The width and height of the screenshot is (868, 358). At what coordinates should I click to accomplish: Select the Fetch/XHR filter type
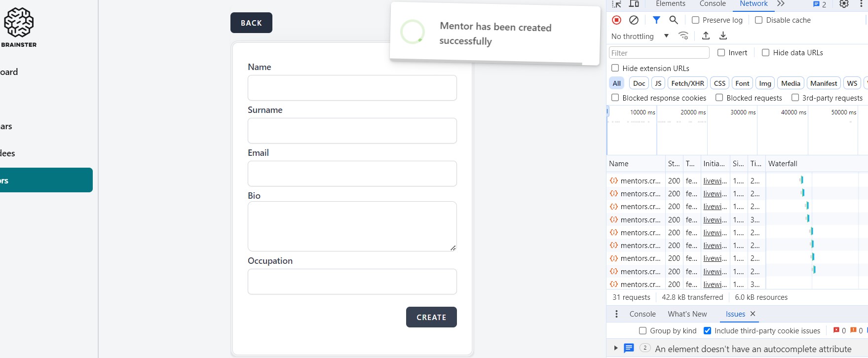coord(687,83)
